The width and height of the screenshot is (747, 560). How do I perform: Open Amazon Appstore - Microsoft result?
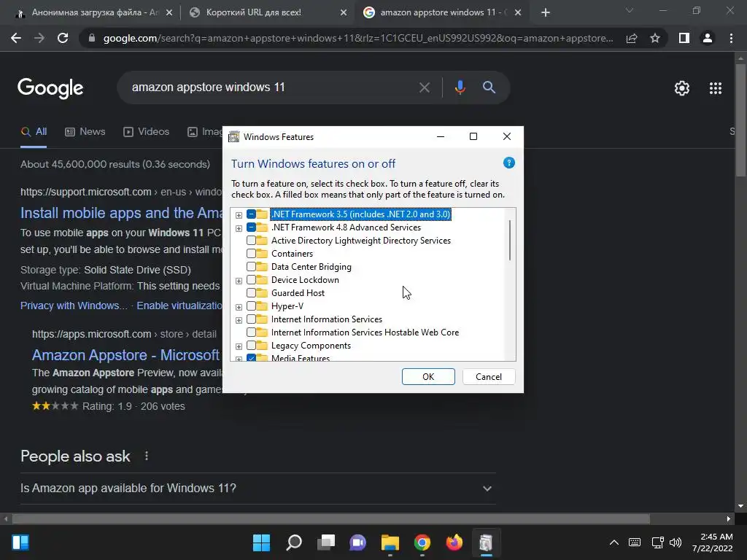125,355
